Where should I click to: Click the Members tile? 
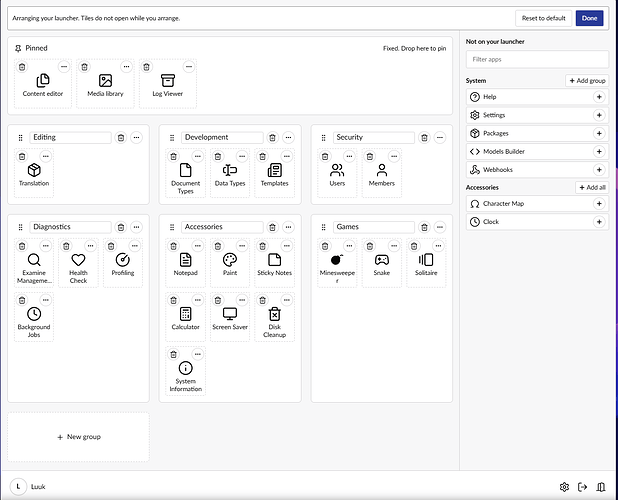tap(382, 173)
